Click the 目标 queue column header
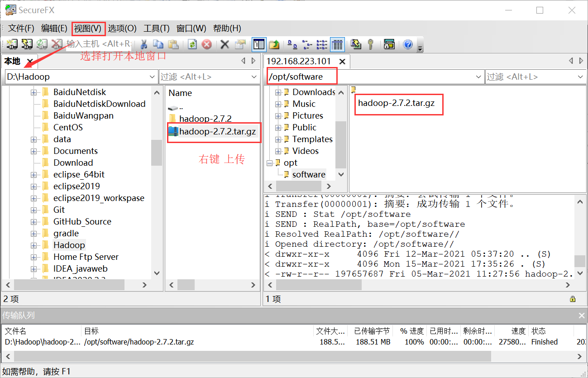 pyautogui.click(x=197, y=331)
